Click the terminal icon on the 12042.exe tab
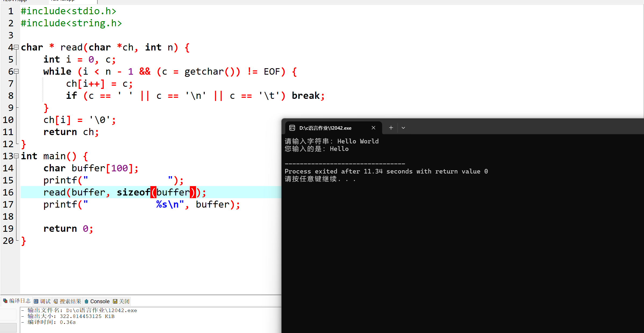This screenshot has height=333, width=644. (292, 128)
